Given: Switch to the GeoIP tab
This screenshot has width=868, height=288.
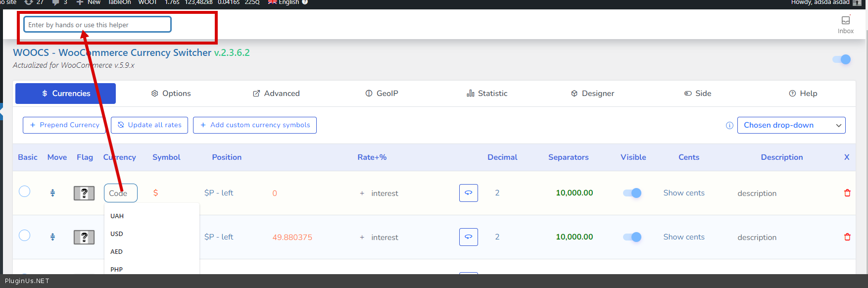Looking at the screenshot, I should click(382, 94).
